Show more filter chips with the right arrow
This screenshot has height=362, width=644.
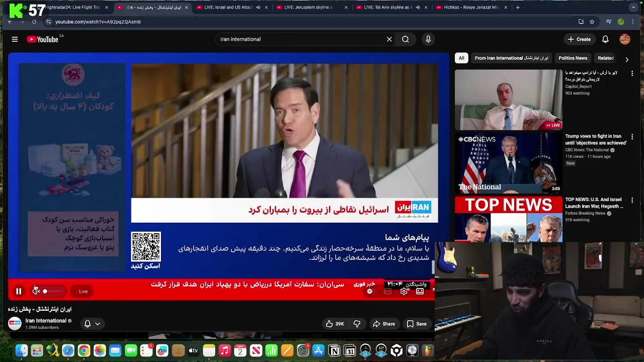click(x=627, y=59)
